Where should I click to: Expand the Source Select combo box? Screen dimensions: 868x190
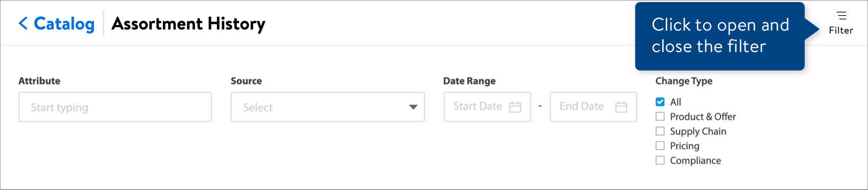click(x=328, y=107)
